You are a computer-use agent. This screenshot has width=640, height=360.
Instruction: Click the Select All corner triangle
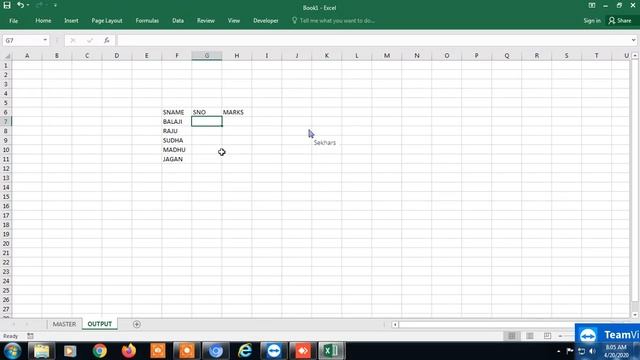[x=6, y=56]
